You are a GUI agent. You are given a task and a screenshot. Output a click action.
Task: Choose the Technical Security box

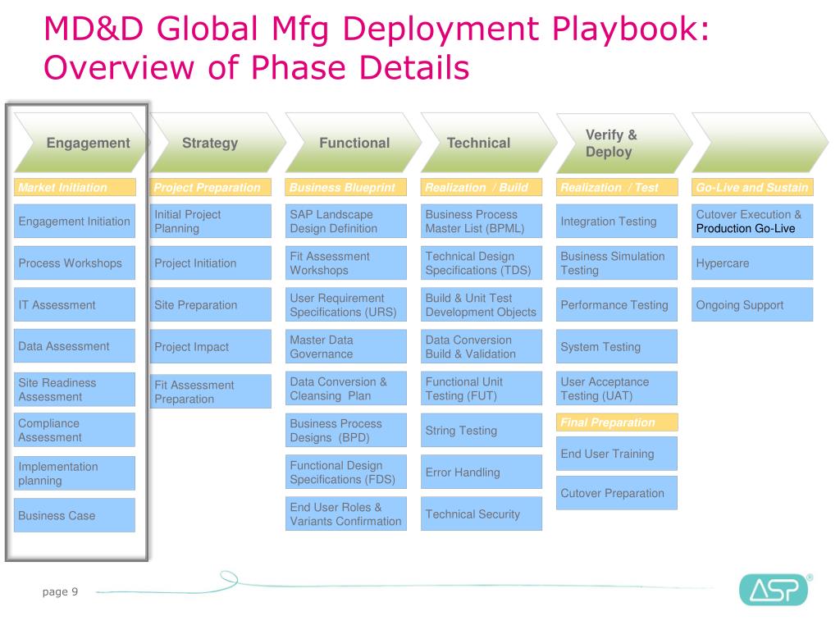pyautogui.click(x=481, y=514)
